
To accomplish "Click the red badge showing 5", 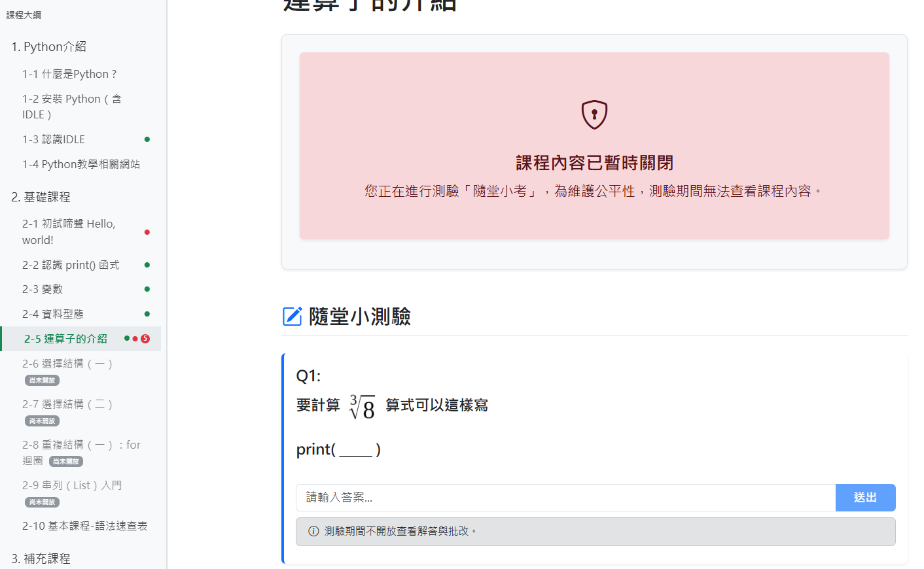I will [145, 339].
